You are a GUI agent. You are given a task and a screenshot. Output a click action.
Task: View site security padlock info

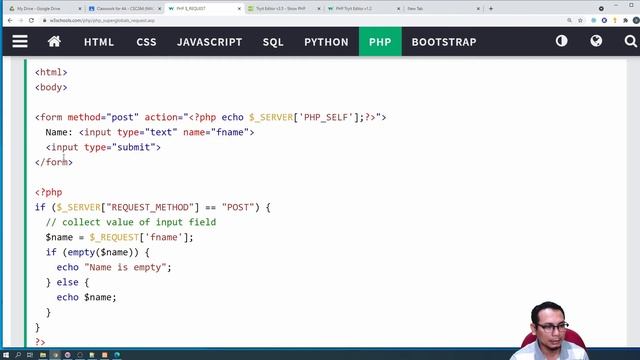(44, 20)
